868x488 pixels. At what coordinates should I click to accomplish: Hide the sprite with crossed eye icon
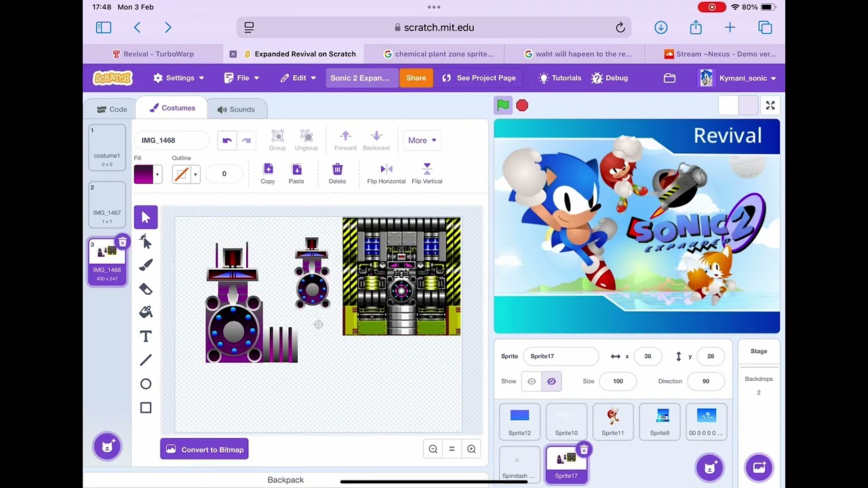click(x=551, y=382)
